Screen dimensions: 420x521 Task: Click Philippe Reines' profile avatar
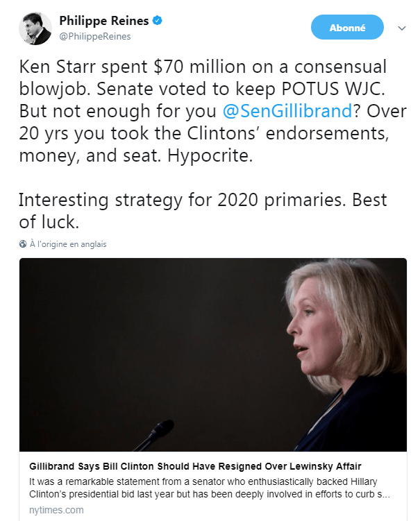[35, 28]
